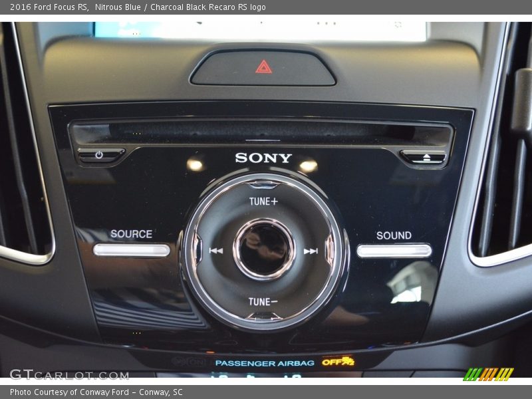Screen dimensions: 532x399
Task: Tap the orange airbag OFF indicator
Action: point(338,362)
